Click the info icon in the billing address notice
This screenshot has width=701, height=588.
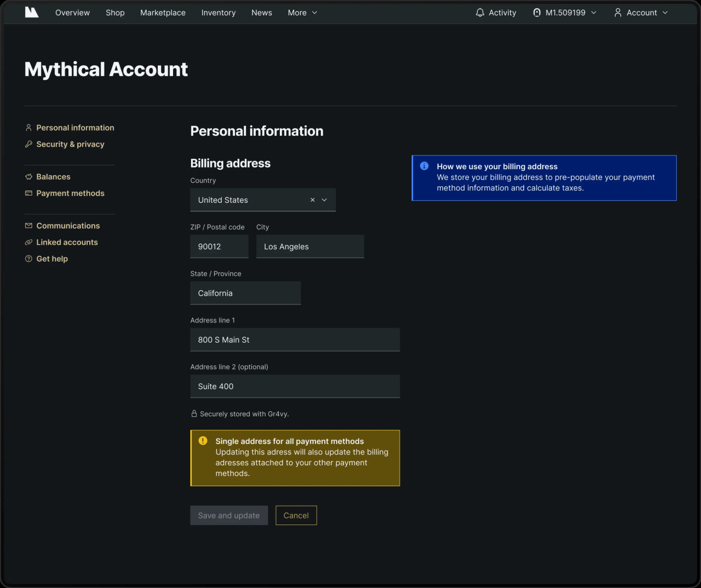[423, 166]
